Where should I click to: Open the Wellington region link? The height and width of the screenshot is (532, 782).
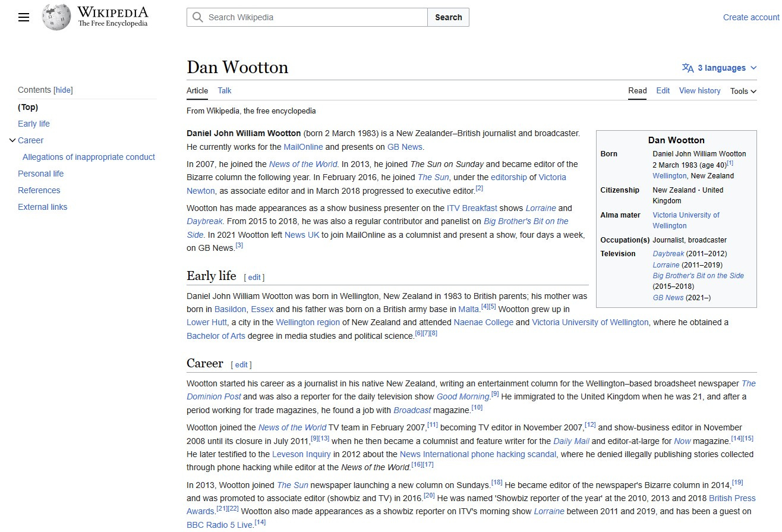[x=308, y=322]
